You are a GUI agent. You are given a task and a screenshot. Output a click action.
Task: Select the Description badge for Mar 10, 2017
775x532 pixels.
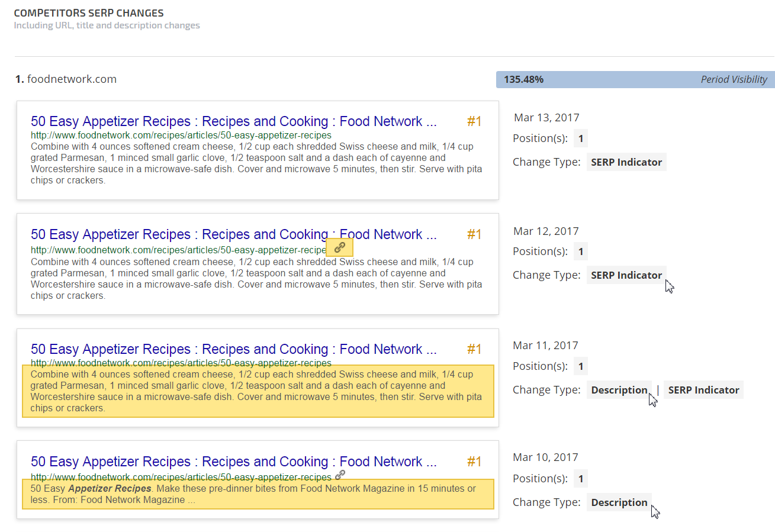pyautogui.click(x=619, y=502)
